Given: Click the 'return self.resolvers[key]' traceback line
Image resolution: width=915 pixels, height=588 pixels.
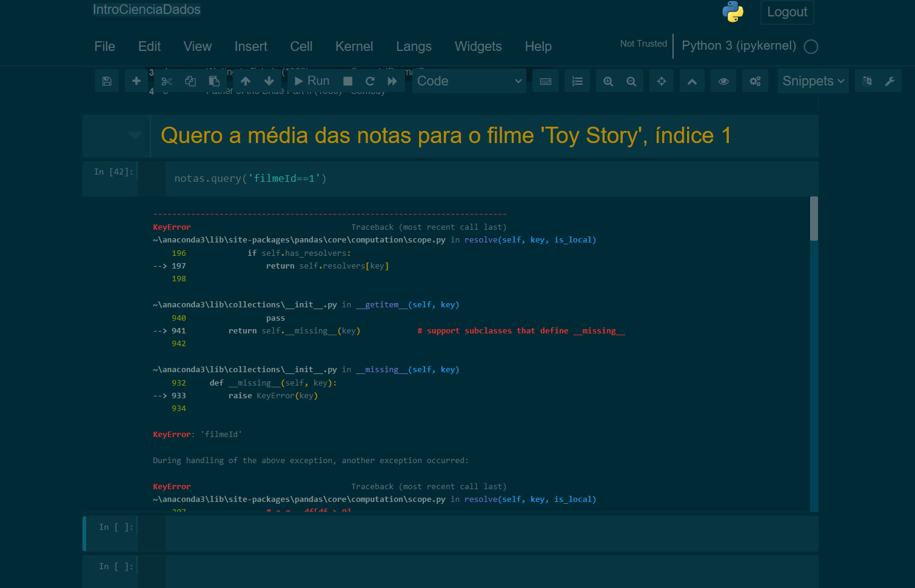Looking at the screenshot, I should (327, 266).
